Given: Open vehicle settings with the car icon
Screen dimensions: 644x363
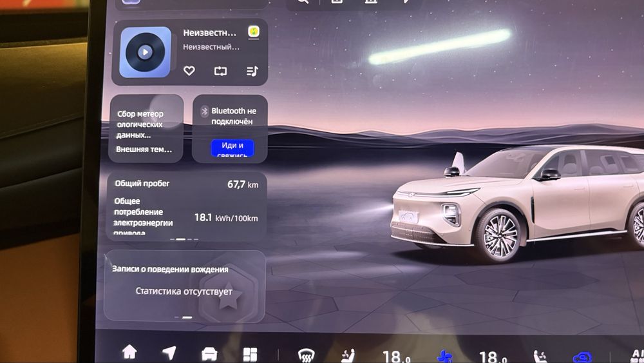Looking at the screenshot, I should point(209,353).
